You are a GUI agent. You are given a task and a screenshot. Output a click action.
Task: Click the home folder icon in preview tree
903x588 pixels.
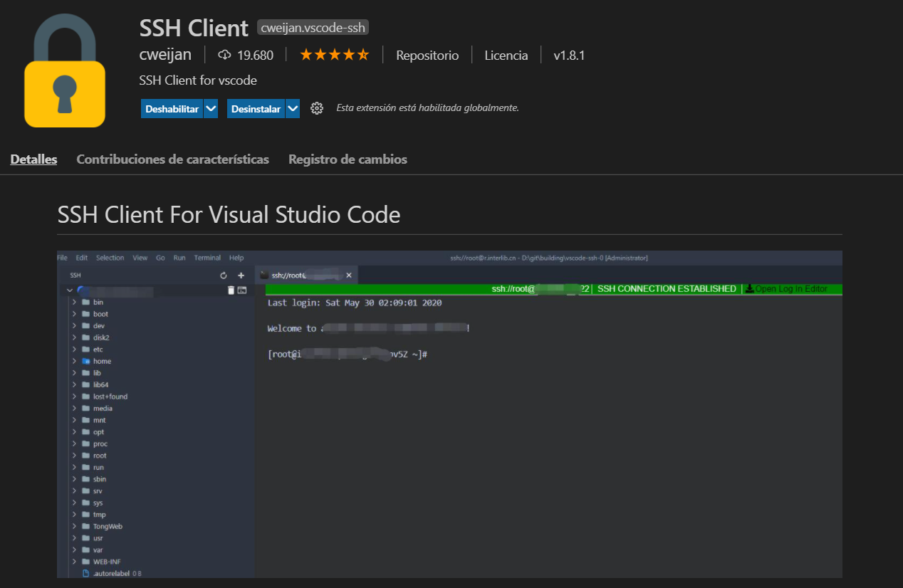click(x=85, y=362)
